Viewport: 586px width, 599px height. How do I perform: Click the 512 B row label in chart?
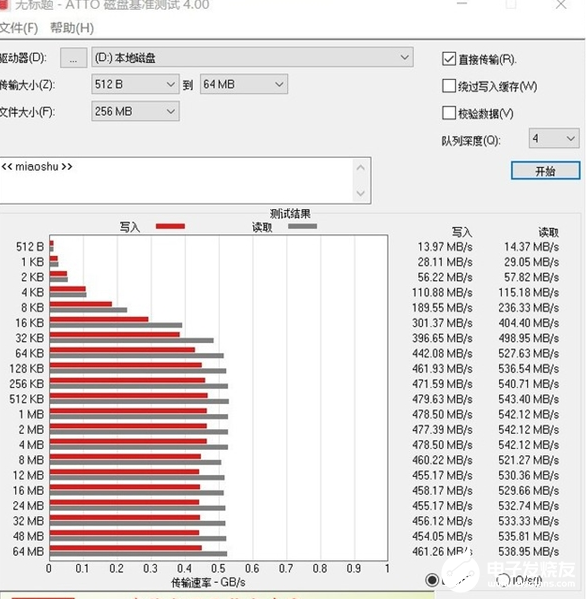30,247
